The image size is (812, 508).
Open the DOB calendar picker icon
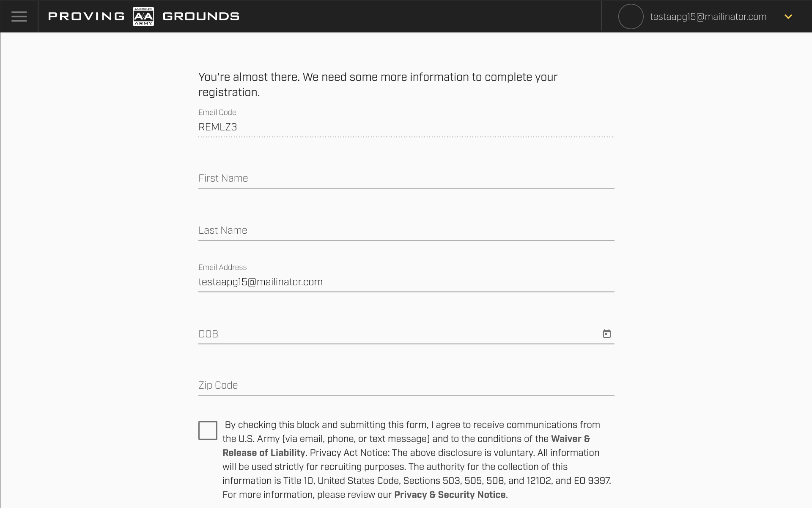click(606, 334)
